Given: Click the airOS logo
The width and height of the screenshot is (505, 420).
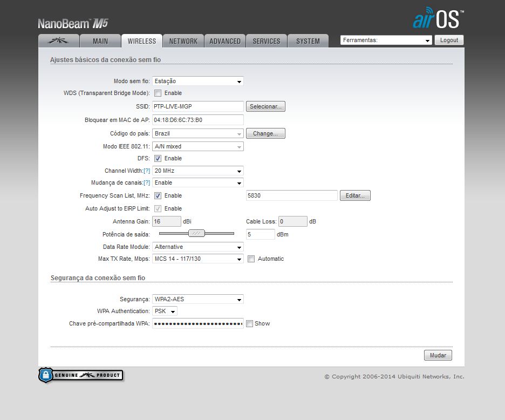Looking at the screenshot, I should pos(438,18).
